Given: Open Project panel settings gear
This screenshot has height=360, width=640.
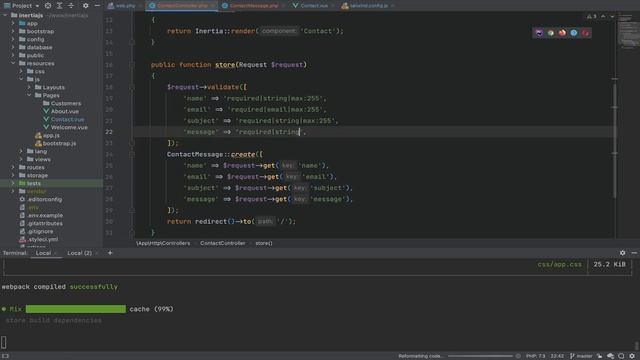Looking at the screenshot, I should pos(85,6).
